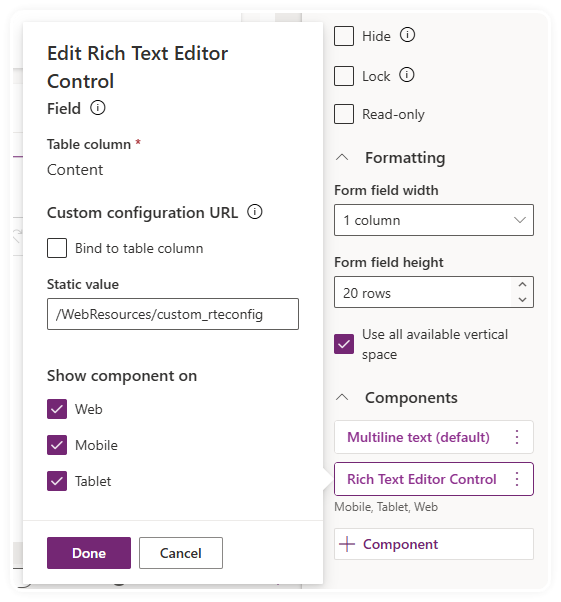Open options menu for Rich Text Editor Control
The width and height of the screenshot is (561, 602).
[517, 479]
